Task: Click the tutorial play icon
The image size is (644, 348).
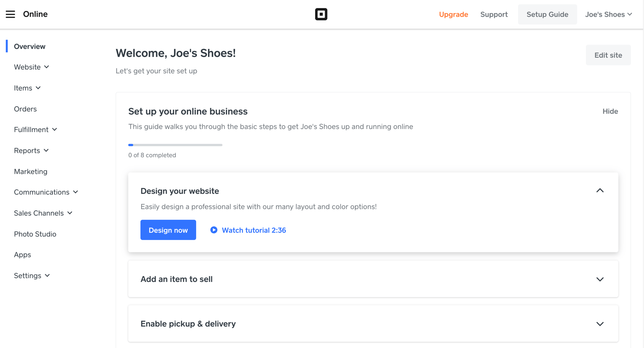Action: tap(214, 230)
